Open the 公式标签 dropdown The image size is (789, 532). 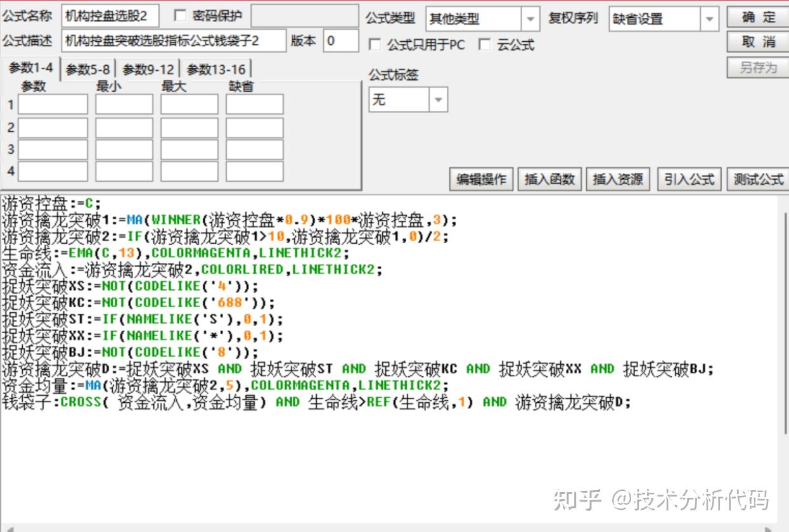pyautogui.click(x=408, y=99)
